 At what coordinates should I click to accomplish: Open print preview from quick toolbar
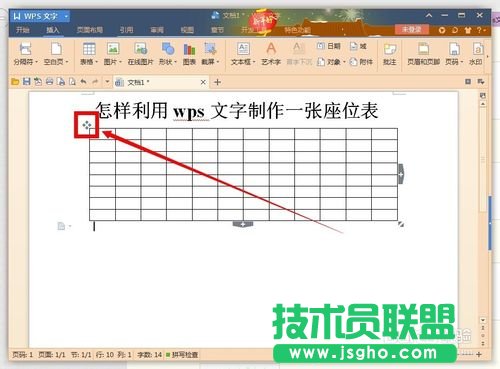click(x=72, y=82)
